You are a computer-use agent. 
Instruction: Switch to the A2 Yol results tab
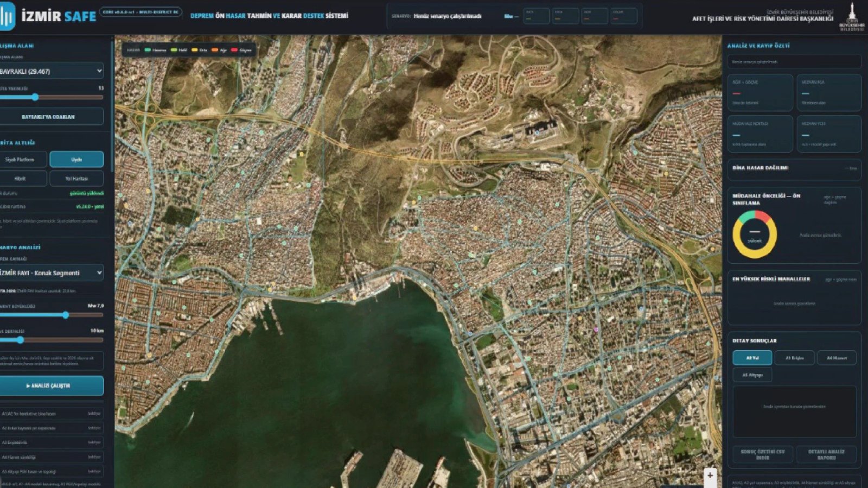752,358
